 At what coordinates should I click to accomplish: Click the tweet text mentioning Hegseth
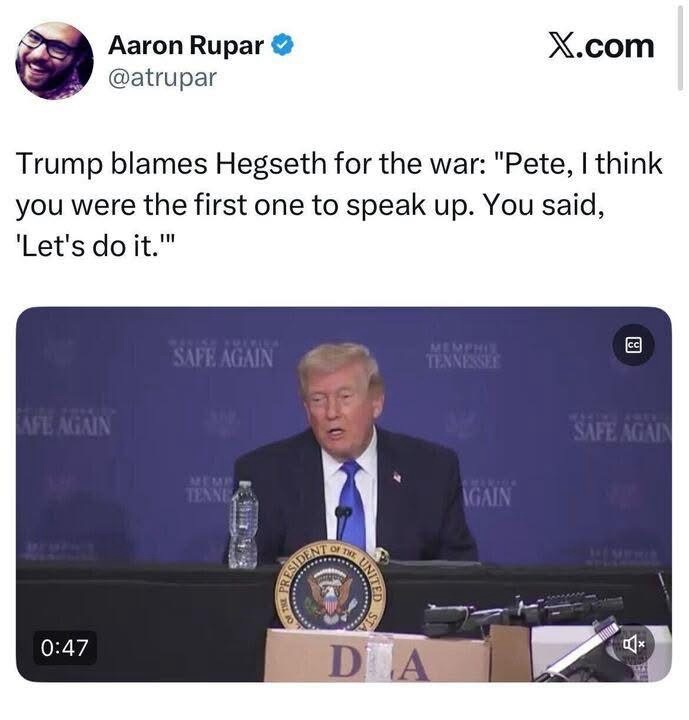point(339,204)
